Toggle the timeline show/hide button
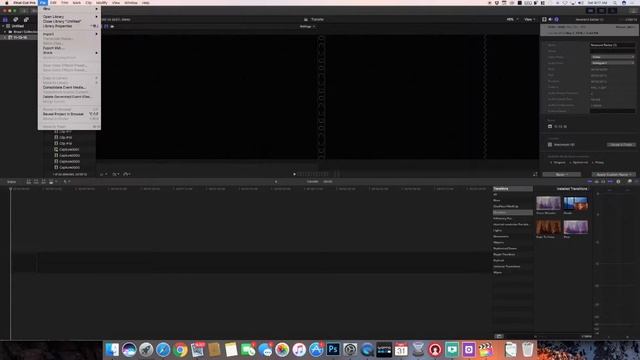 pyautogui.click(x=601, y=11)
